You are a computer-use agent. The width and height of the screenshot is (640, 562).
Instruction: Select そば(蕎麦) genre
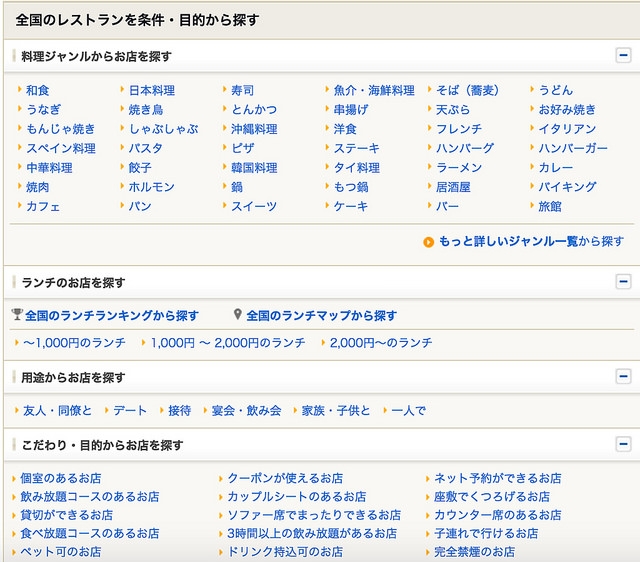click(467, 90)
